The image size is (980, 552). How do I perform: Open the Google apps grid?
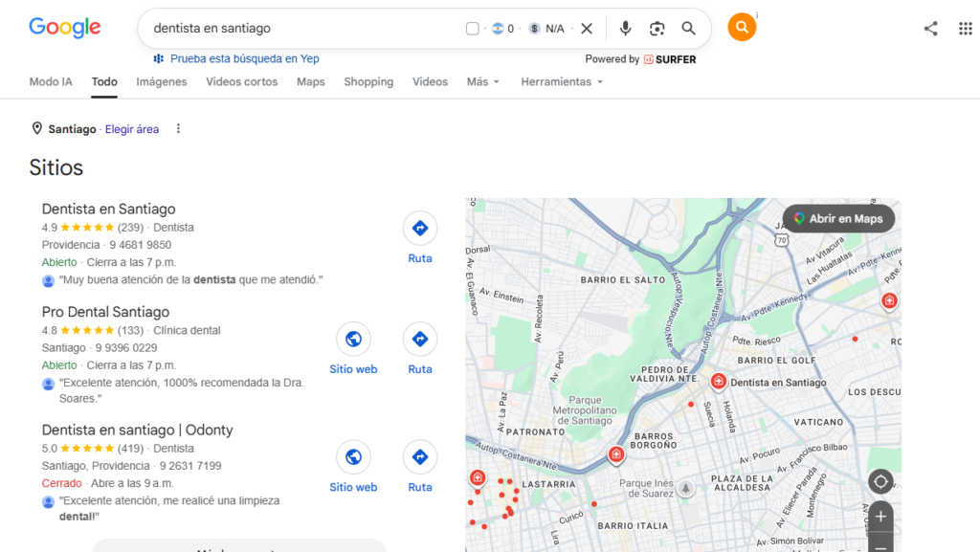pyautogui.click(x=965, y=29)
